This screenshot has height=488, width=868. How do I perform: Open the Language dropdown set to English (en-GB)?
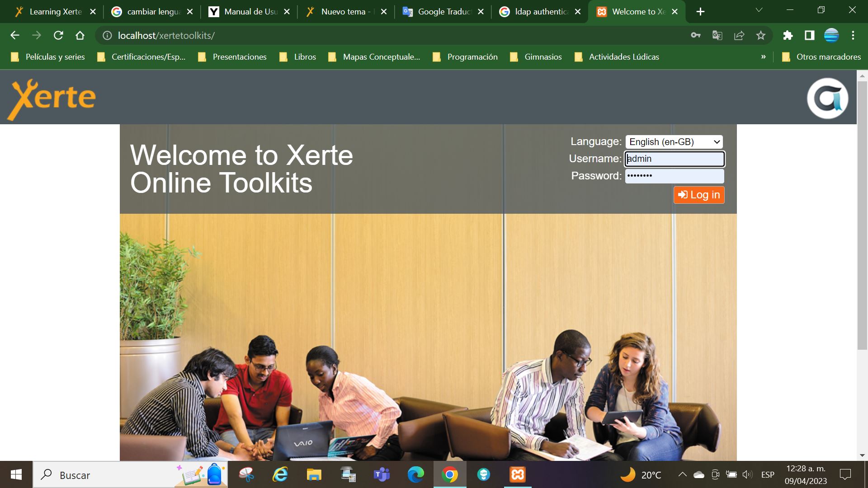coord(674,142)
